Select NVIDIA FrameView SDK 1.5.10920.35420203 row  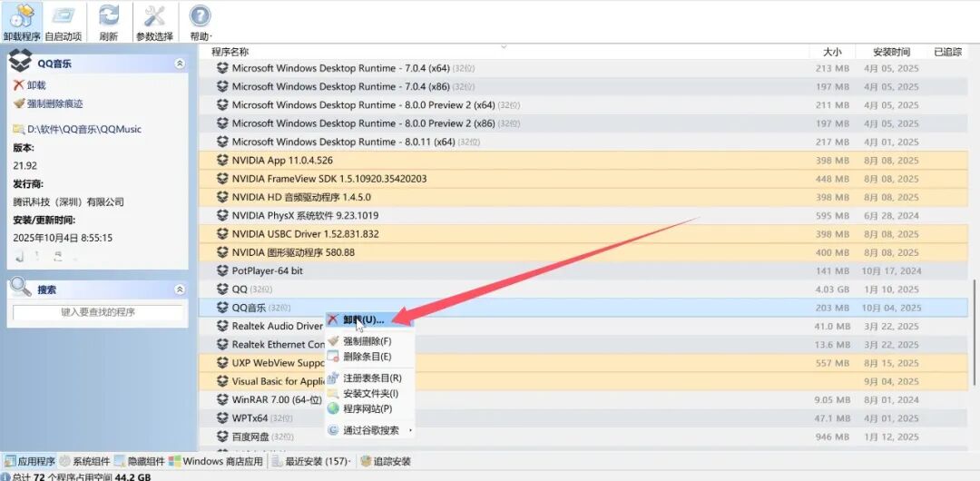[x=583, y=178]
